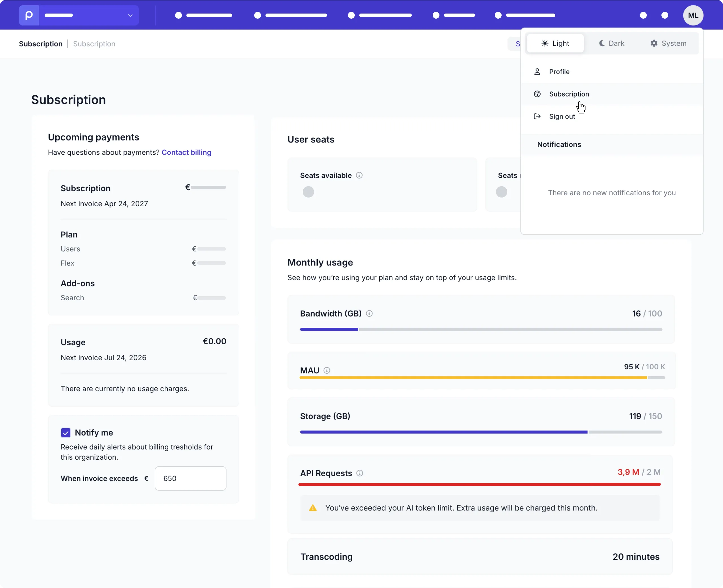The width and height of the screenshot is (723, 588).
Task: Click the Profile person icon
Action: coord(537,72)
